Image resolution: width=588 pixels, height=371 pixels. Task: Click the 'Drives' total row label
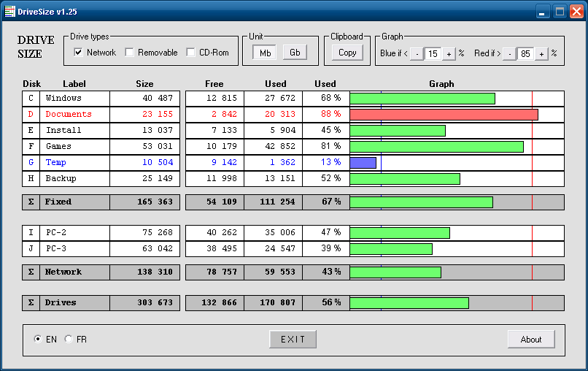(61, 303)
